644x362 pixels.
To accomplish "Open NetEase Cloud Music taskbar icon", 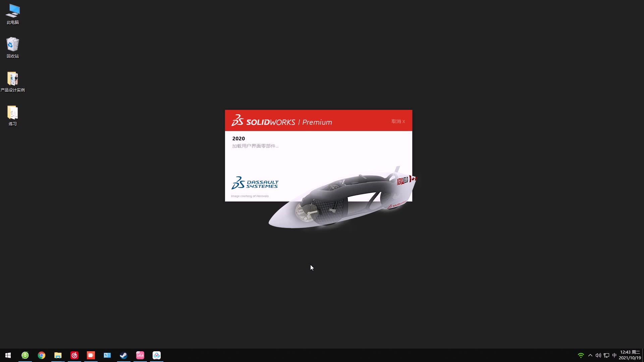I will click(74, 355).
